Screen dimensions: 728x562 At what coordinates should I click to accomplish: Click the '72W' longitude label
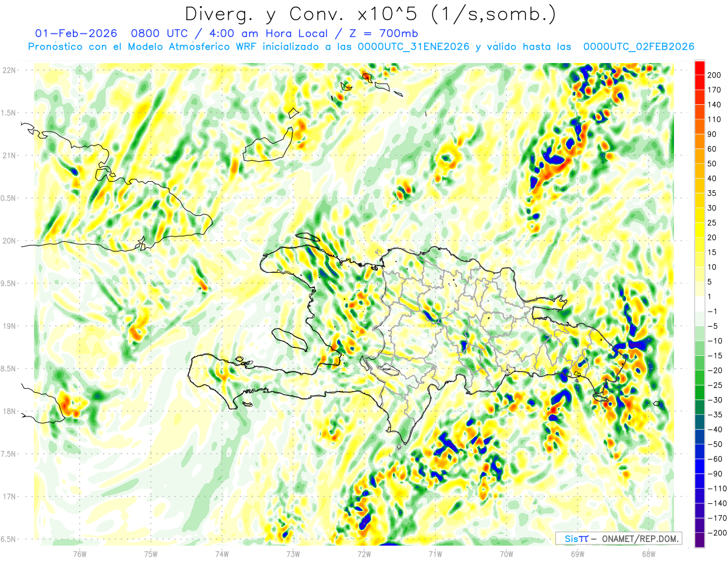[x=364, y=554]
